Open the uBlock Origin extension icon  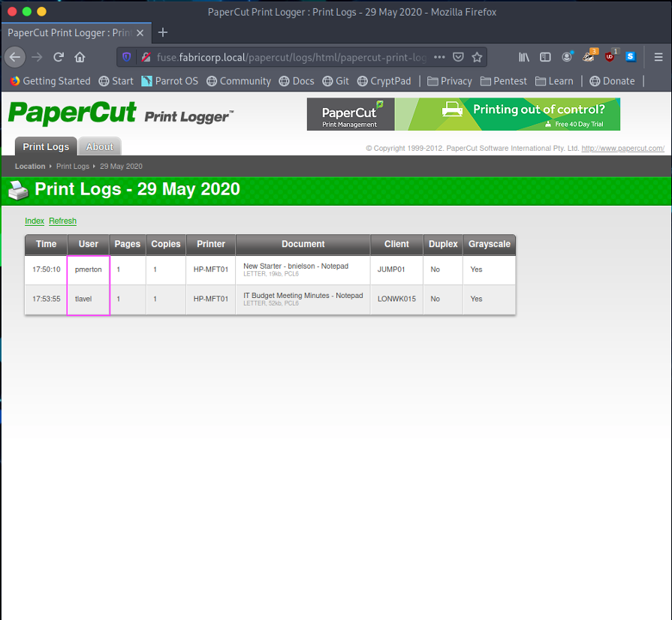[610, 56]
